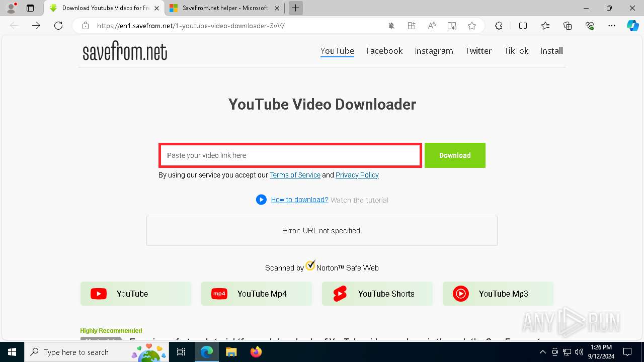Click the browser forward arrow

tap(36, 26)
